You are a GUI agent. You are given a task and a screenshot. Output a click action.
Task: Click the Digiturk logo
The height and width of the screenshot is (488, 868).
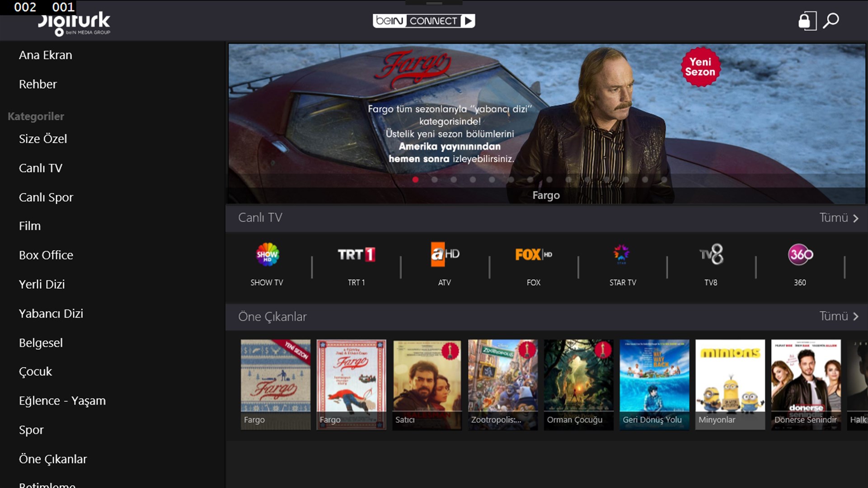coord(74,23)
